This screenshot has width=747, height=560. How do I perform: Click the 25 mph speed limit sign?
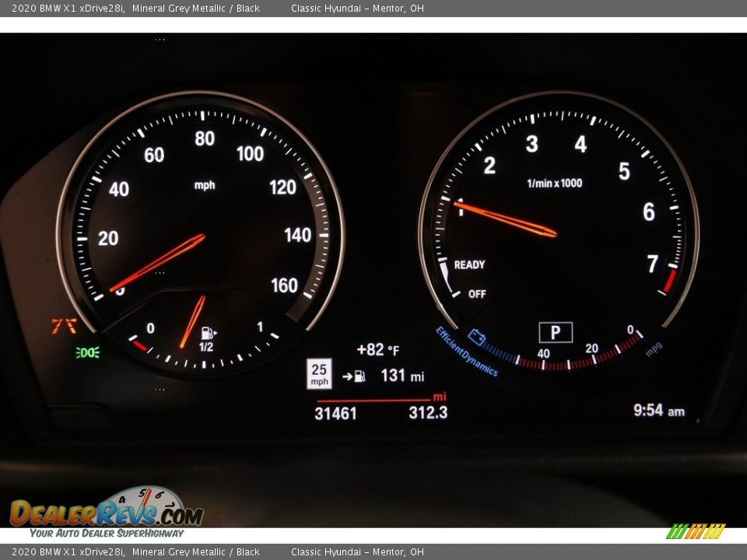(319, 374)
